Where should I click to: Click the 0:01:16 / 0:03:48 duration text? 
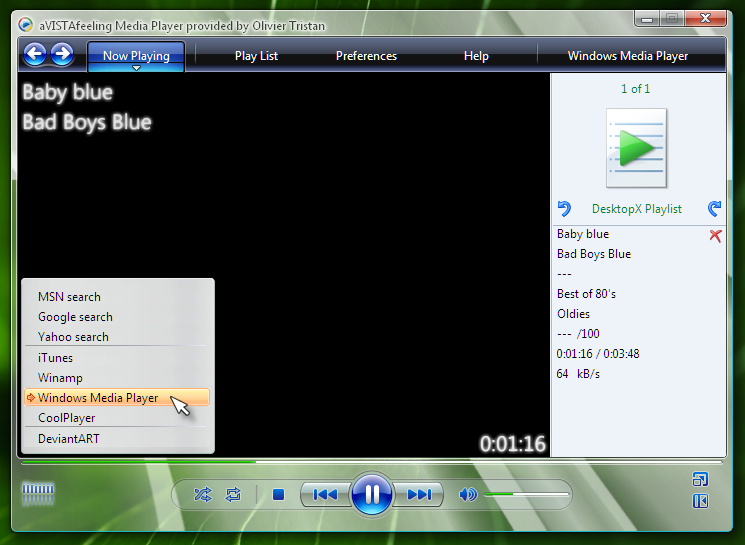(598, 354)
